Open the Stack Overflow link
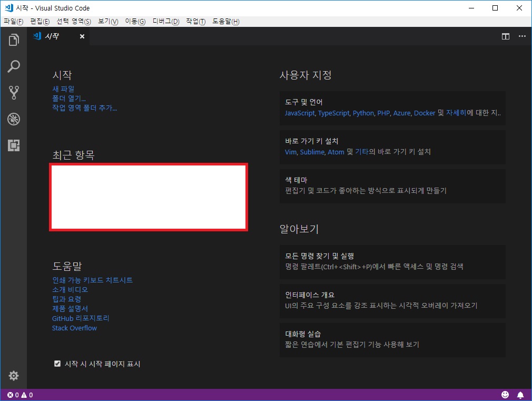The height and width of the screenshot is (401, 532). point(74,328)
